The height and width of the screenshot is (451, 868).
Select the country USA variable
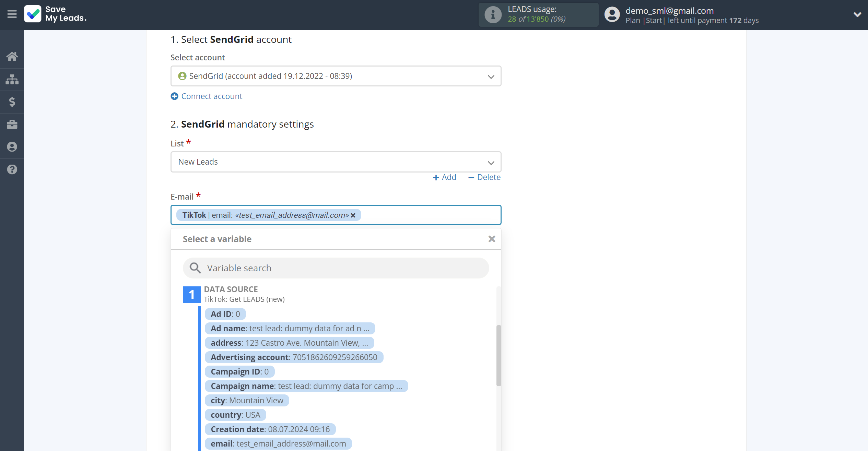pyautogui.click(x=235, y=415)
